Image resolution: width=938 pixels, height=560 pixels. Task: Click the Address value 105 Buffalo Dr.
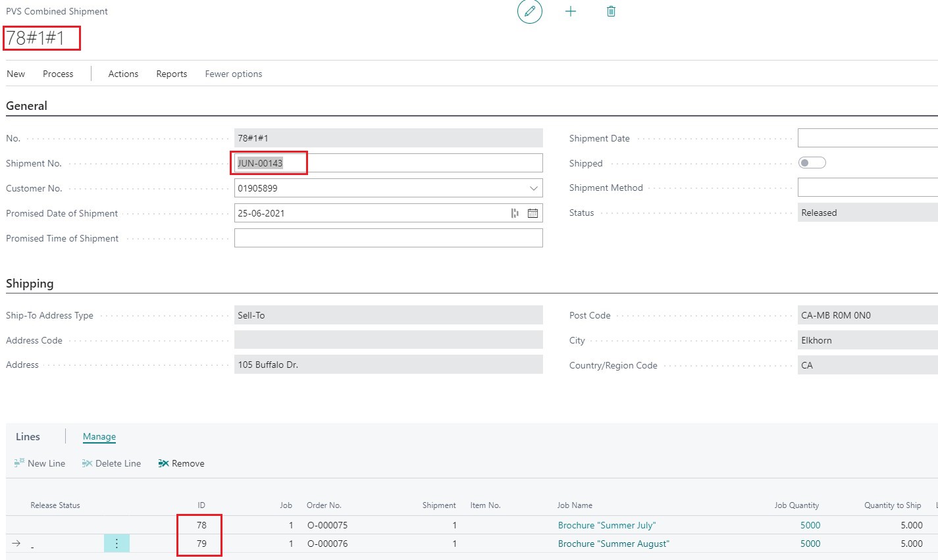388,365
